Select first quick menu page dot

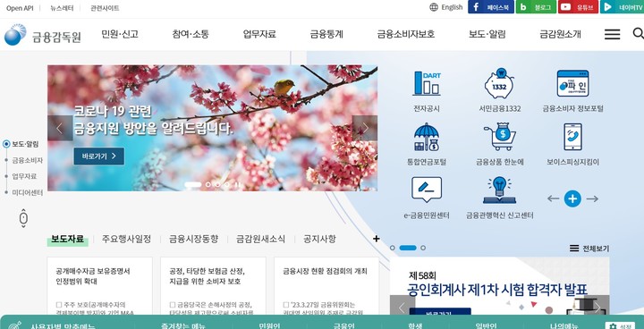tap(393, 248)
